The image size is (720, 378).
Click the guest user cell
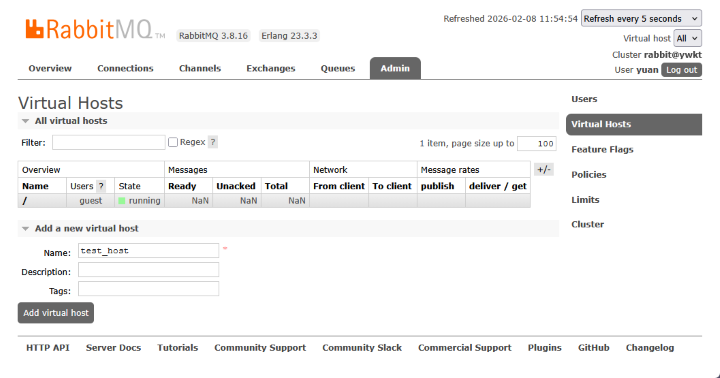click(x=90, y=201)
